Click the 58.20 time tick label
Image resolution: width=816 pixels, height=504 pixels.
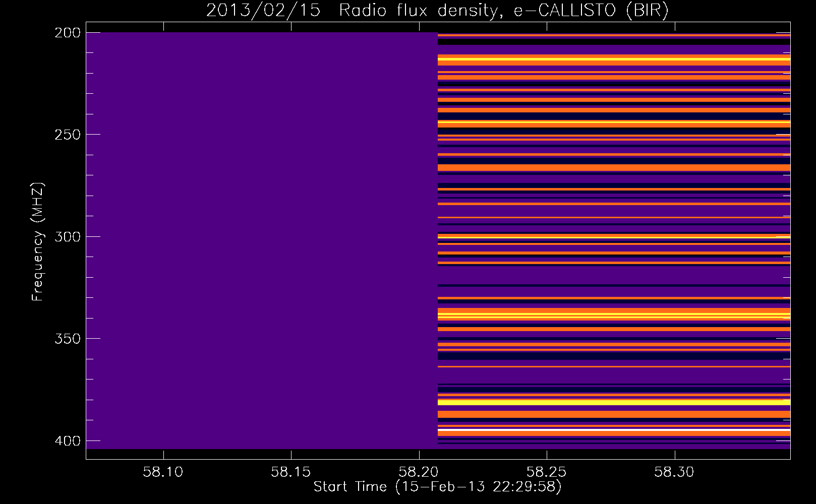point(419,472)
